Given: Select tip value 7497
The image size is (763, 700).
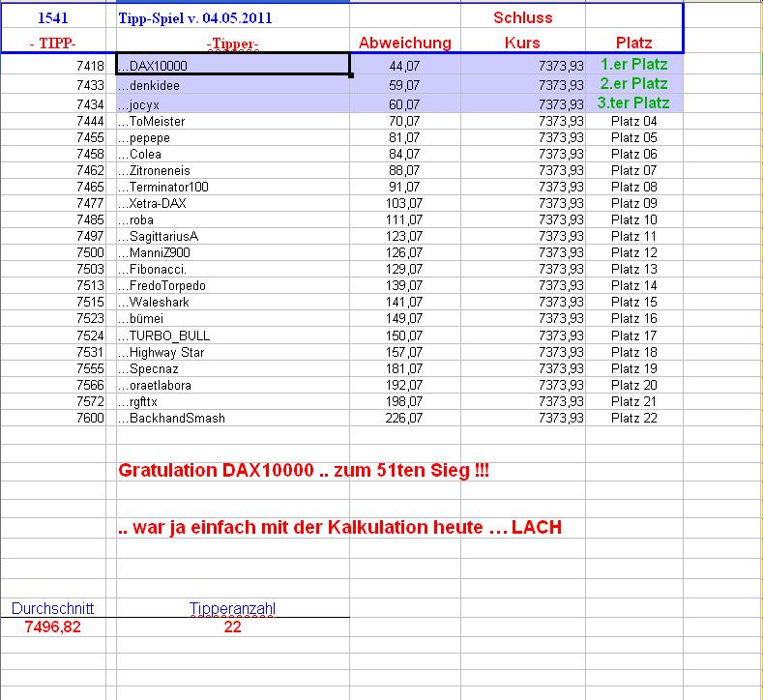Looking at the screenshot, I should 53,237.
